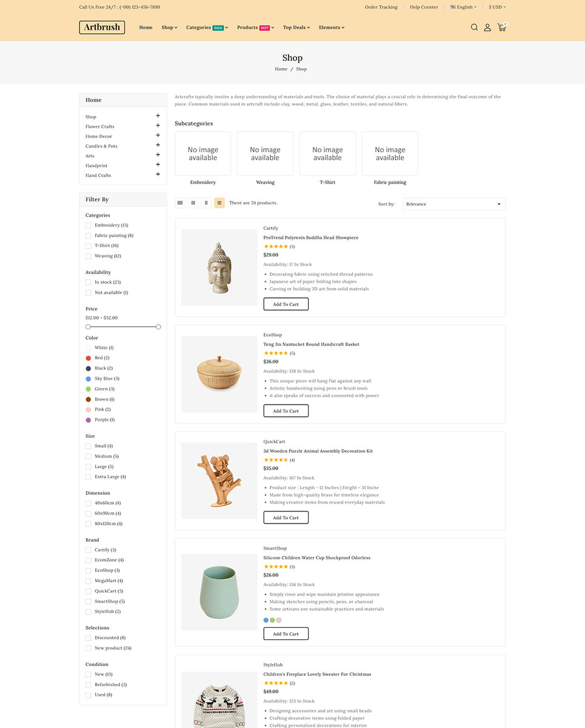Open the search magnifier icon

point(474,27)
